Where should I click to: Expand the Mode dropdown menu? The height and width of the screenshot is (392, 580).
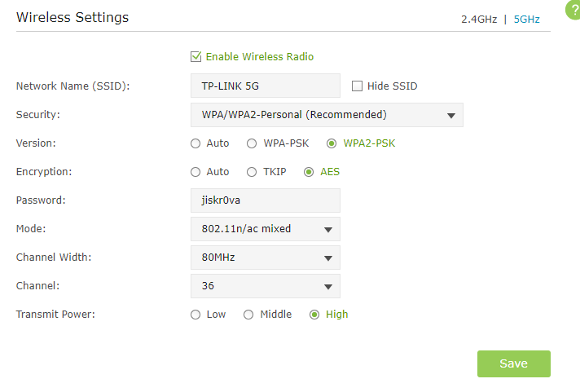(265, 229)
